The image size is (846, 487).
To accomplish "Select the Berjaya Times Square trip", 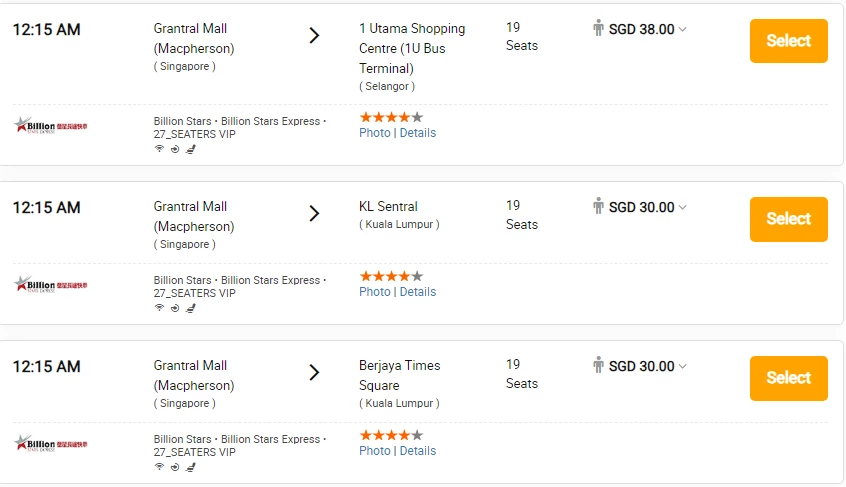I will (788, 378).
